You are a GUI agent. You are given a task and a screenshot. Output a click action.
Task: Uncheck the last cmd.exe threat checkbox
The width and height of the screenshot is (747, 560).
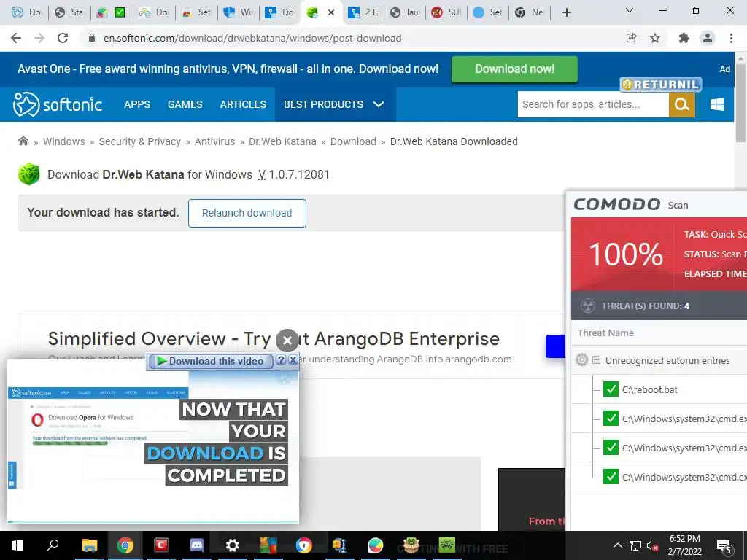pos(611,477)
